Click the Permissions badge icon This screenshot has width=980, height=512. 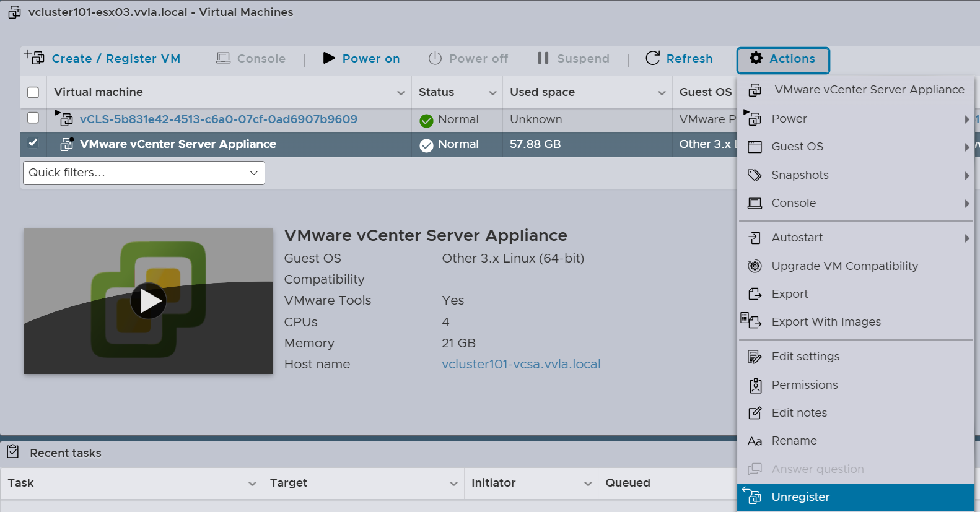coord(755,385)
